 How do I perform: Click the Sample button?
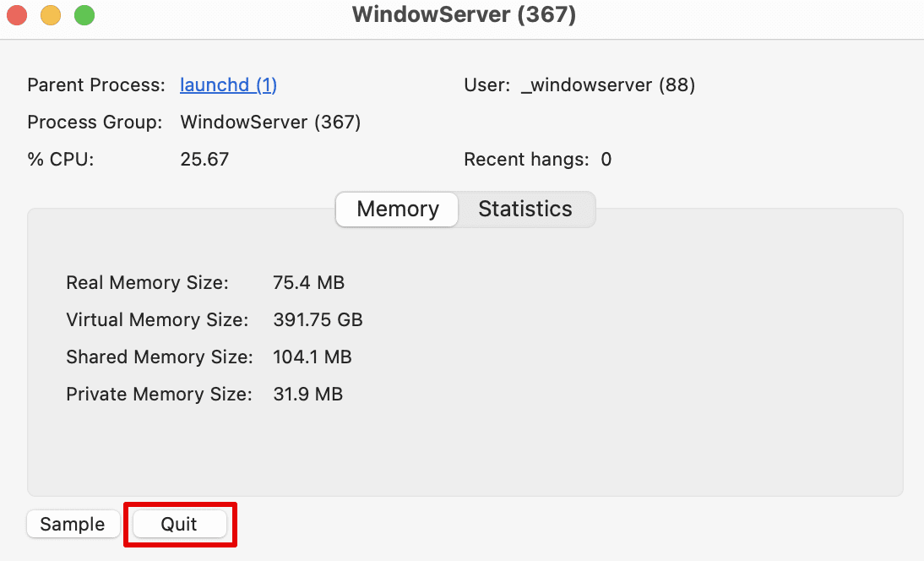pos(73,524)
